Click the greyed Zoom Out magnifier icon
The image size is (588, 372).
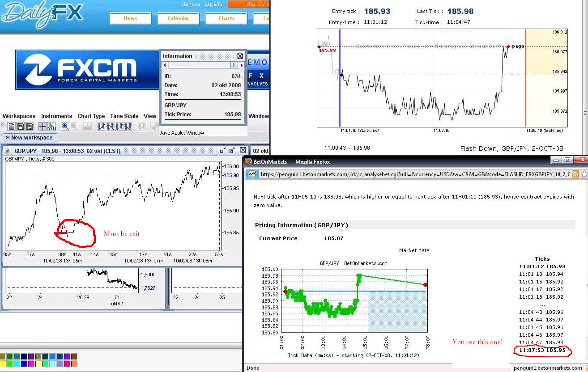pyautogui.click(x=74, y=127)
